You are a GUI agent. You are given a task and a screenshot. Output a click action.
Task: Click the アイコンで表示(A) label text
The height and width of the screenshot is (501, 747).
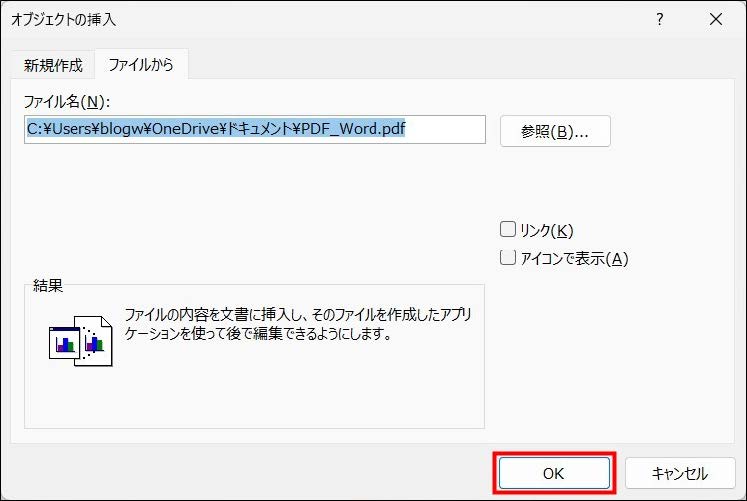click(574, 259)
